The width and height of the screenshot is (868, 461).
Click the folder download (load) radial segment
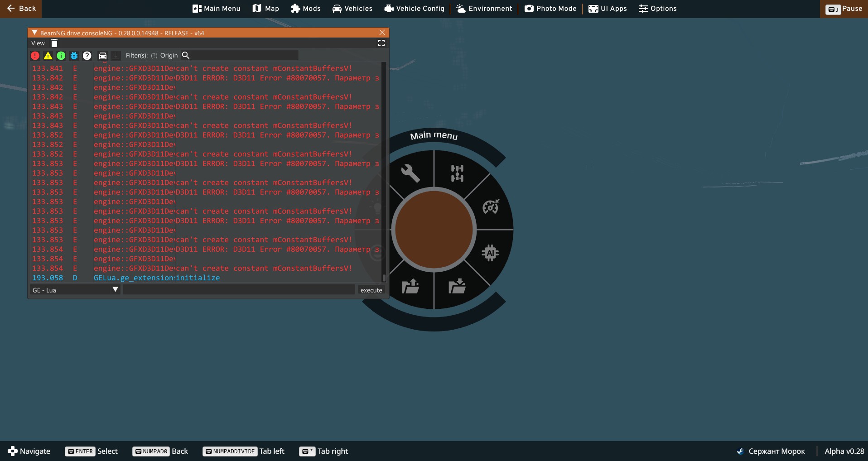[x=457, y=286]
